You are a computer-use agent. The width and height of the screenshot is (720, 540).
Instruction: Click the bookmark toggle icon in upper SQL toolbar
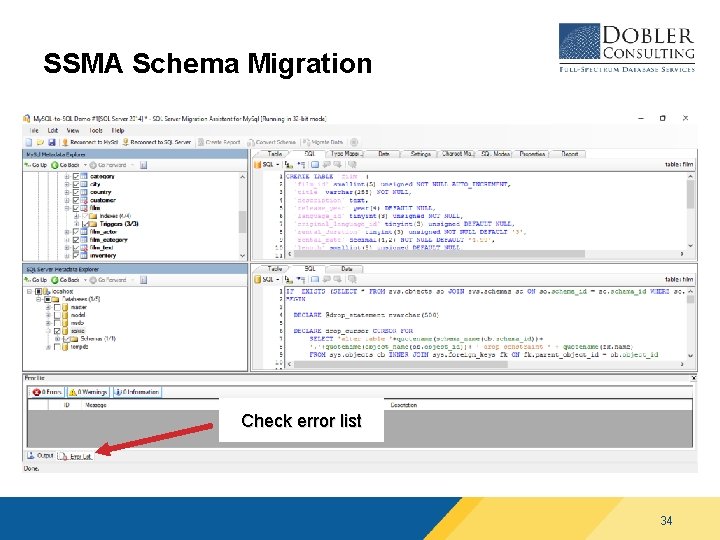[x=315, y=164]
